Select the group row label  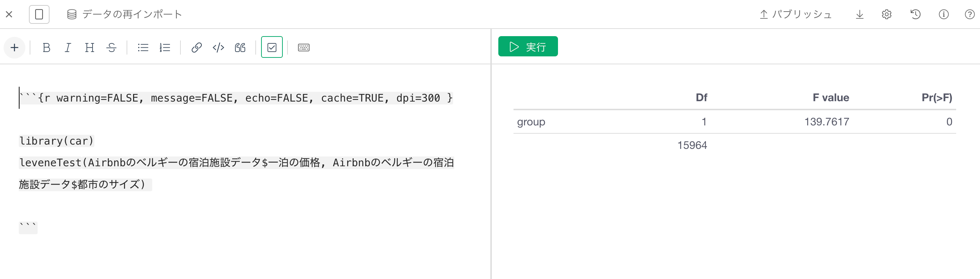click(531, 122)
